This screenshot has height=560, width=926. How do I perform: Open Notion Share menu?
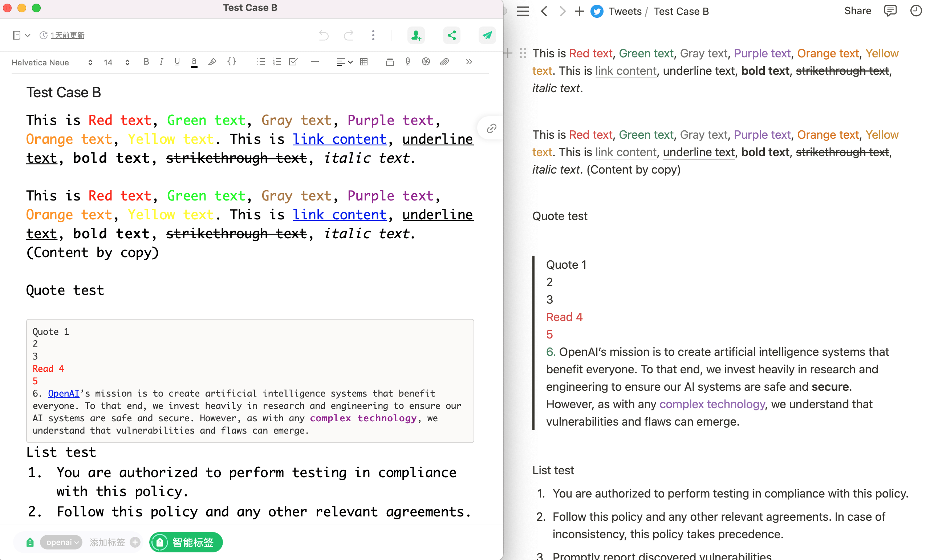pyautogui.click(x=857, y=11)
